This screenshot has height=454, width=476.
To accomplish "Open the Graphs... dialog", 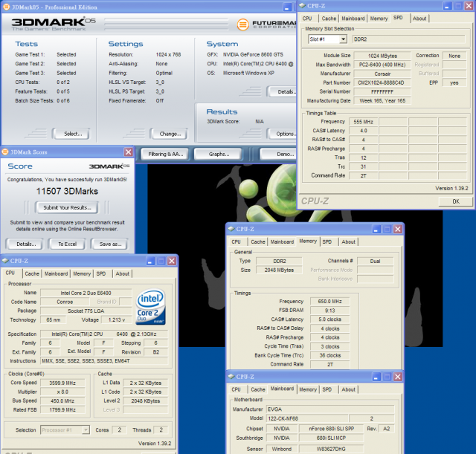I will [x=218, y=154].
